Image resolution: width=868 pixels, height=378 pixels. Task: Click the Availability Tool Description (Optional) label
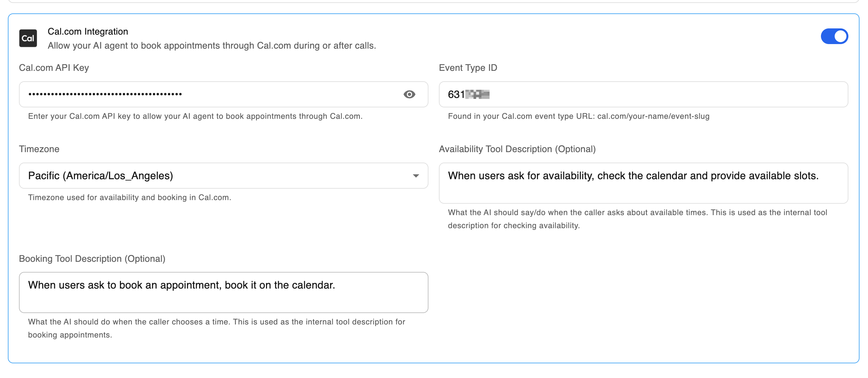point(517,149)
